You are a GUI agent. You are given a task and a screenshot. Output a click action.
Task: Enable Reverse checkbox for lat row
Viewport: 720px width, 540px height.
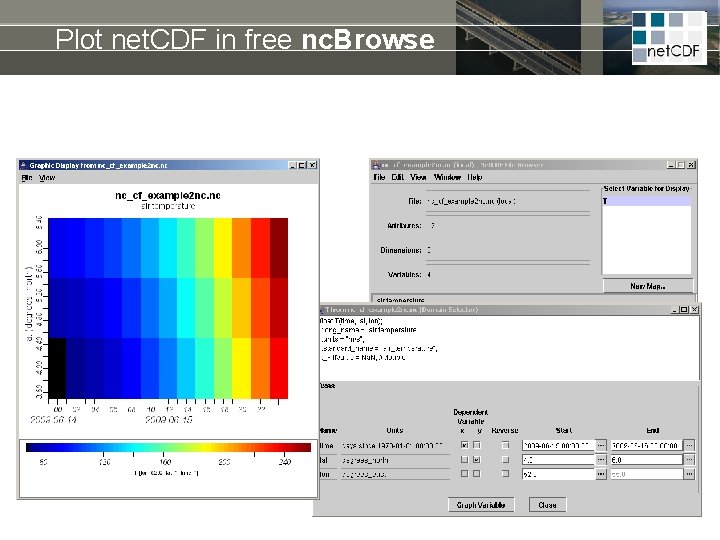tap(506, 460)
